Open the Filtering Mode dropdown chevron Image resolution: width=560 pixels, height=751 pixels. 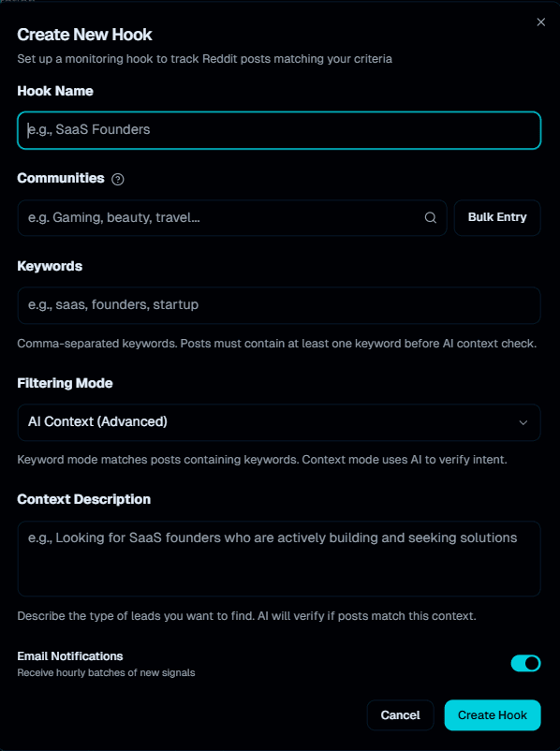[x=525, y=422]
